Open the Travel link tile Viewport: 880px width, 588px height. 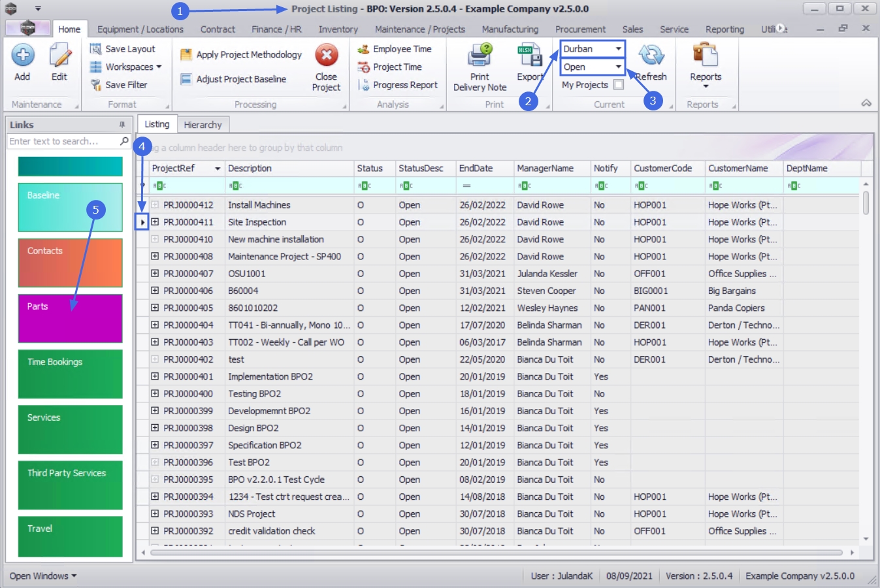click(71, 536)
